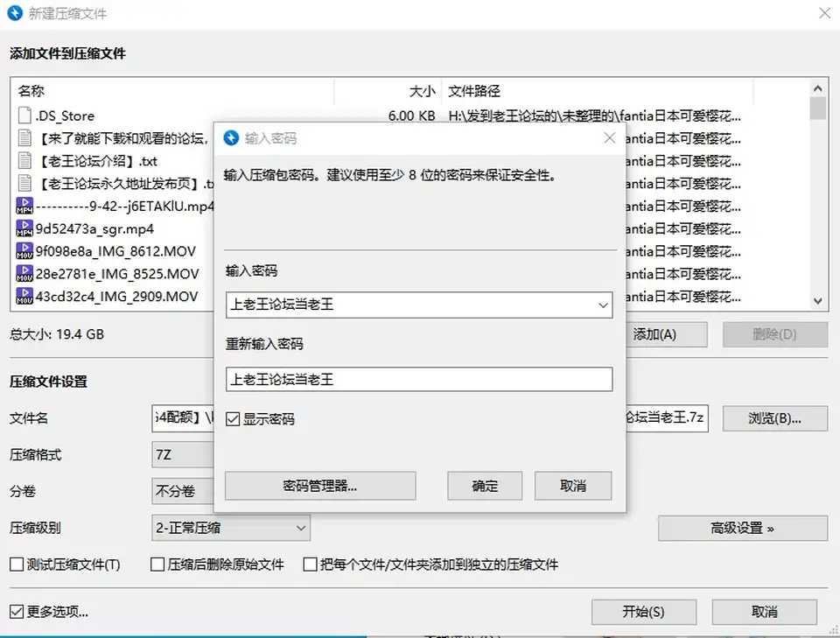Click the 文件名 input field
This screenshot has height=638, width=840.
point(182,418)
